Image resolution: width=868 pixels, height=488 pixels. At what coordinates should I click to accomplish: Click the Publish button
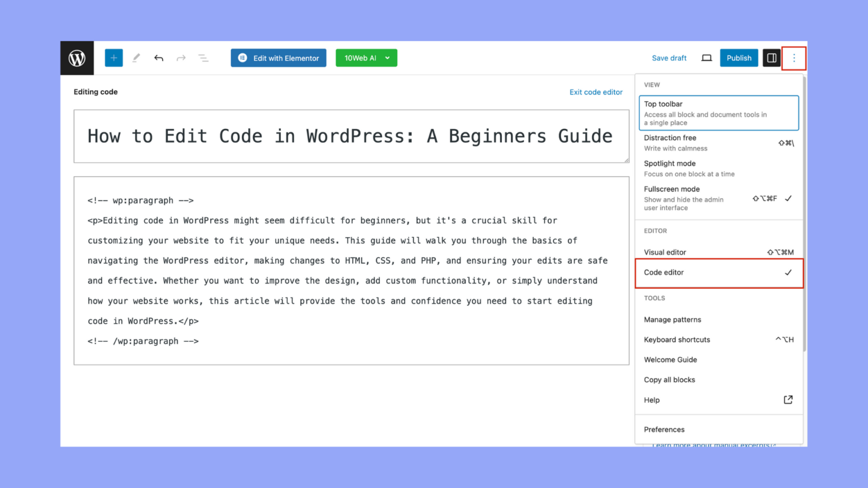(x=739, y=58)
